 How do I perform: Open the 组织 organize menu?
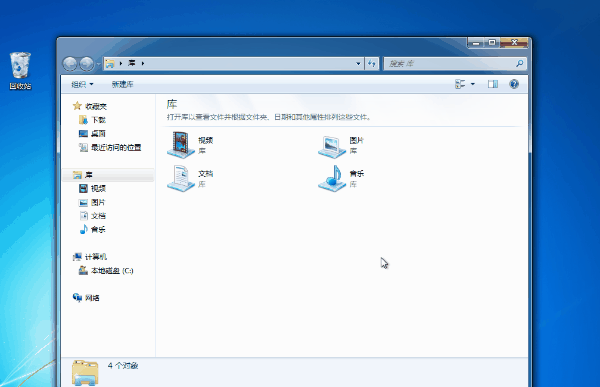(x=82, y=84)
